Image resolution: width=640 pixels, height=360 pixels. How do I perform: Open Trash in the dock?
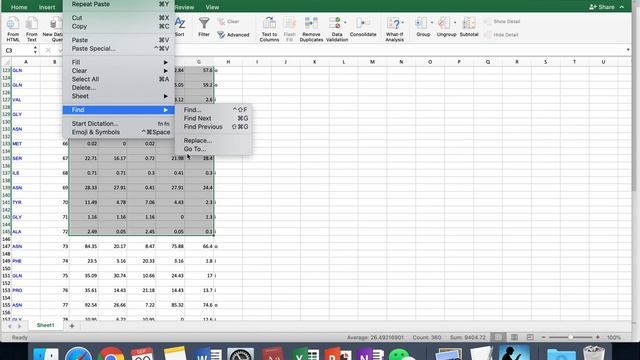[x=593, y=353]
